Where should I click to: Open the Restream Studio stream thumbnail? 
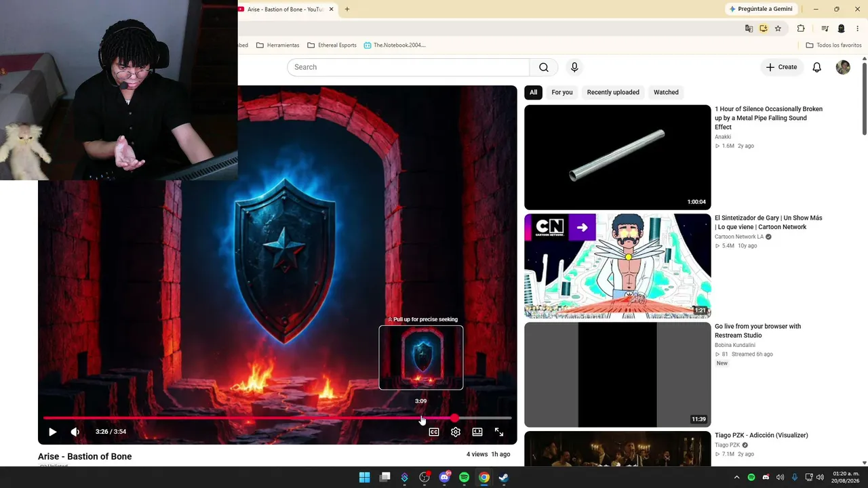(x=617, y=375)
